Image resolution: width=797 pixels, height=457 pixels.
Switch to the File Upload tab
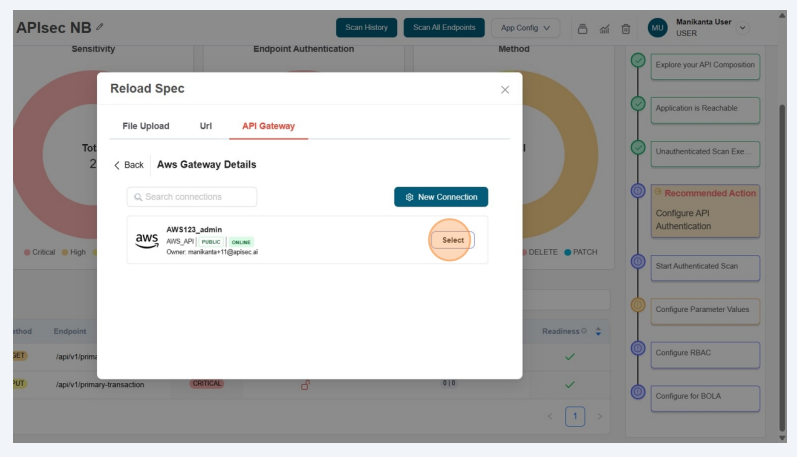(x=146, y=126)
